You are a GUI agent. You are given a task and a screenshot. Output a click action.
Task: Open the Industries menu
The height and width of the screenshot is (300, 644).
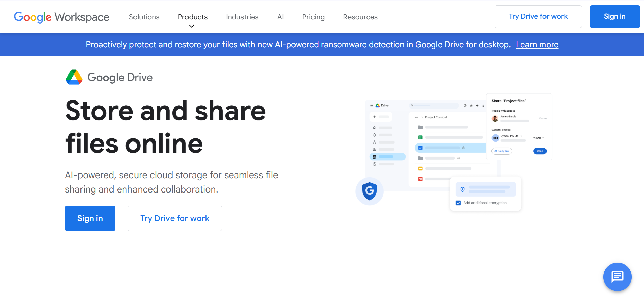242,17
